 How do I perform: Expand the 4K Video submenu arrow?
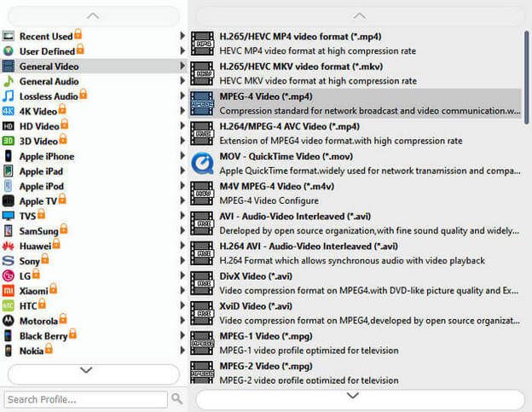click(x=182, y=111)
